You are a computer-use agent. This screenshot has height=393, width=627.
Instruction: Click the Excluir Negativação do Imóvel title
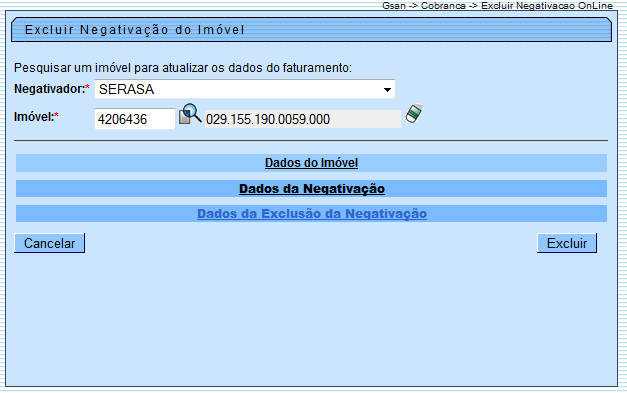[135, 30]
